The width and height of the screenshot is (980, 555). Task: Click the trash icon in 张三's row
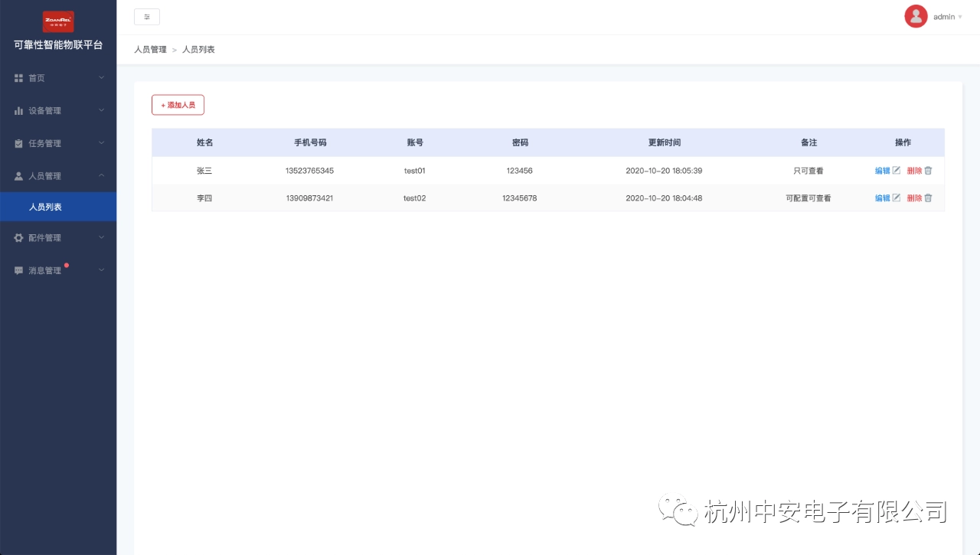tap(928, 171)
